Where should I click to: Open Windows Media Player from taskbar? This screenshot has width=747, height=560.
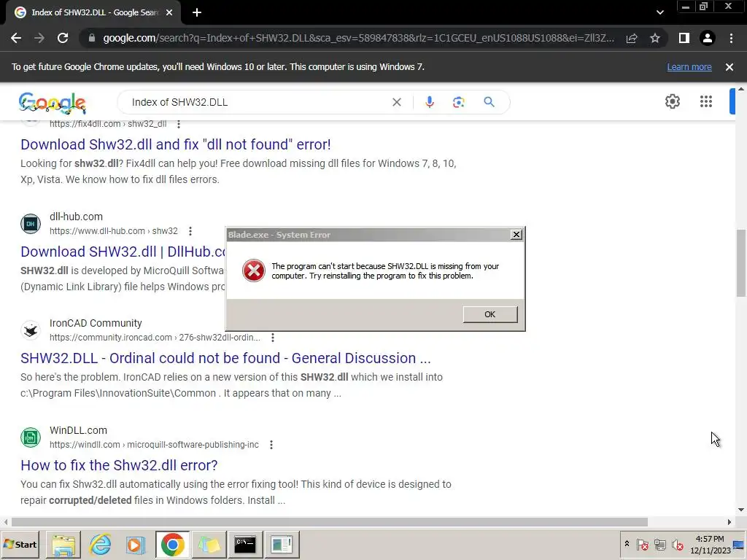pos(136,544)
